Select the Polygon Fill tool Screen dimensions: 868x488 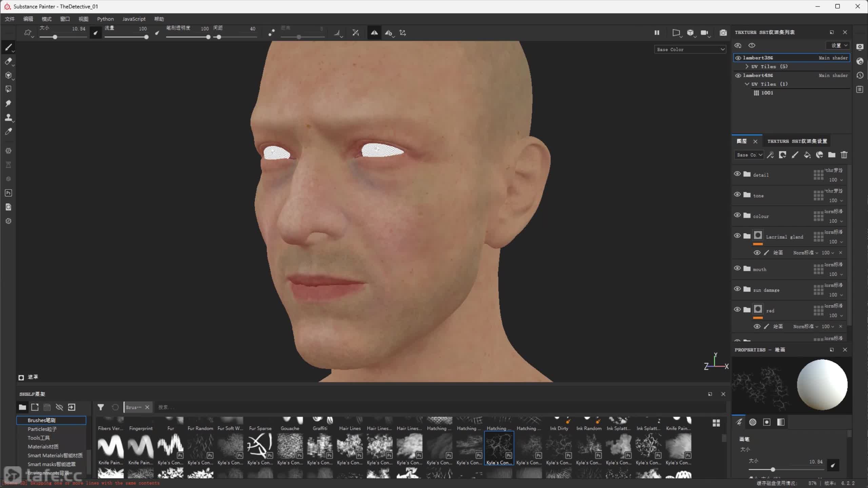coord(8,89)
